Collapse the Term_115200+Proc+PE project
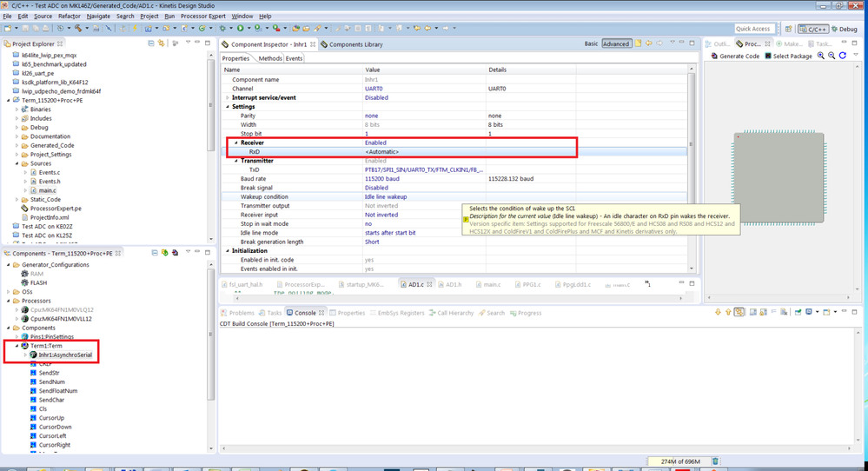 tap(9, 101)
